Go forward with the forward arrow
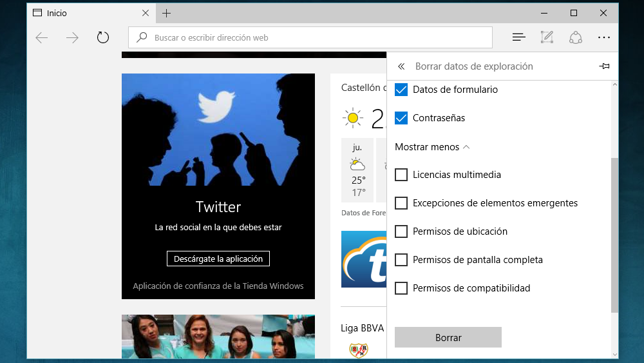 [x=72, y=38]
